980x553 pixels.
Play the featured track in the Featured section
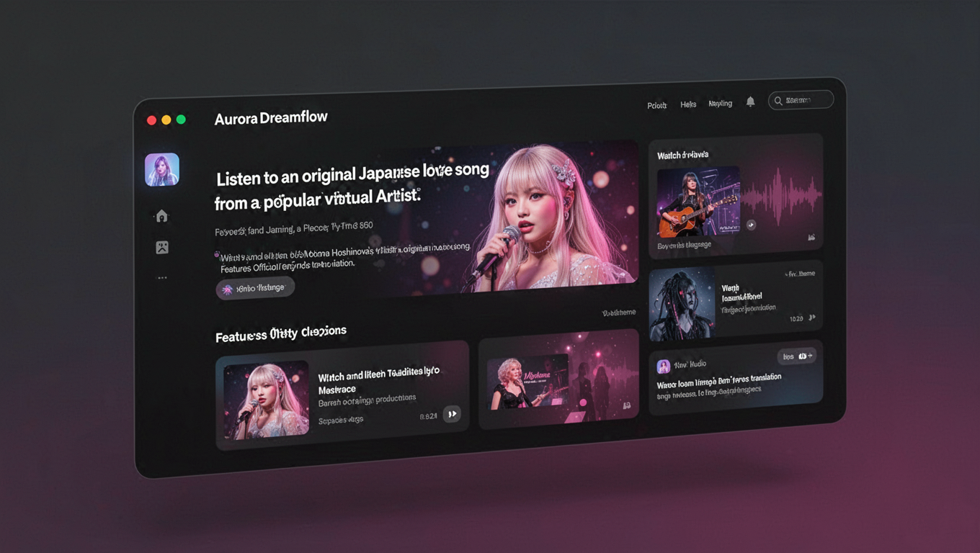[453, 414]
